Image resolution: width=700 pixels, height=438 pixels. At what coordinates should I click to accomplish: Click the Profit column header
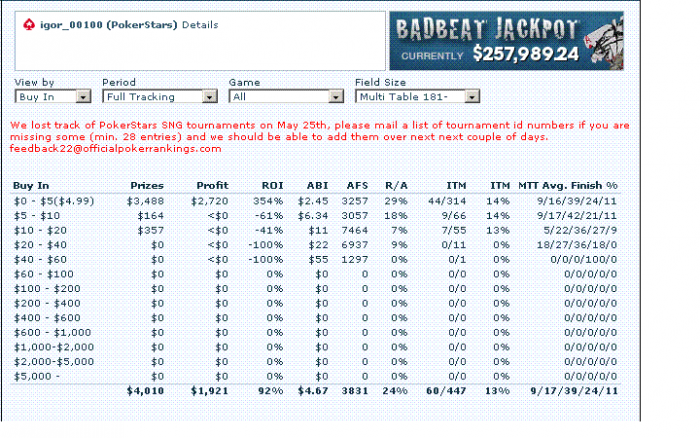pyautogui.click(x=212, y=186)
